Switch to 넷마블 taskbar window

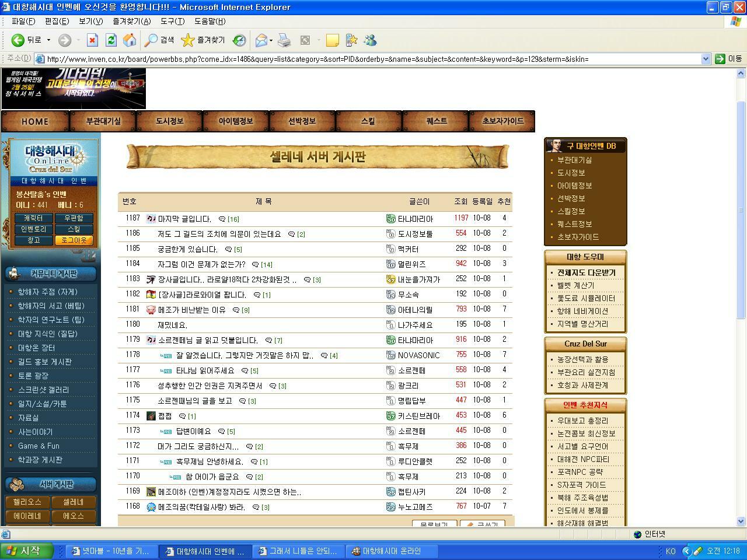point(111,551)
